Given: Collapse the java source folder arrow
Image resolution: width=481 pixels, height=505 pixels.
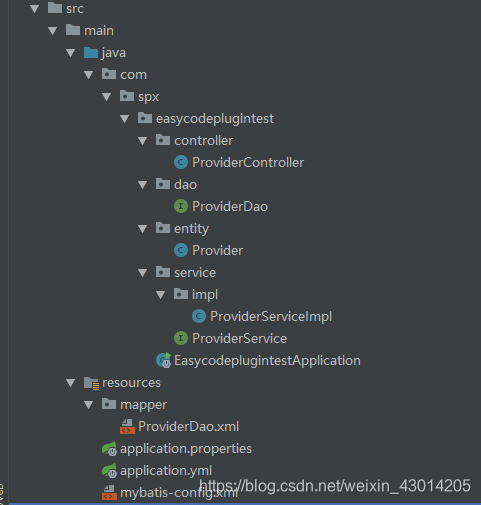Looking at the screenshot, I should click(71, 53).
